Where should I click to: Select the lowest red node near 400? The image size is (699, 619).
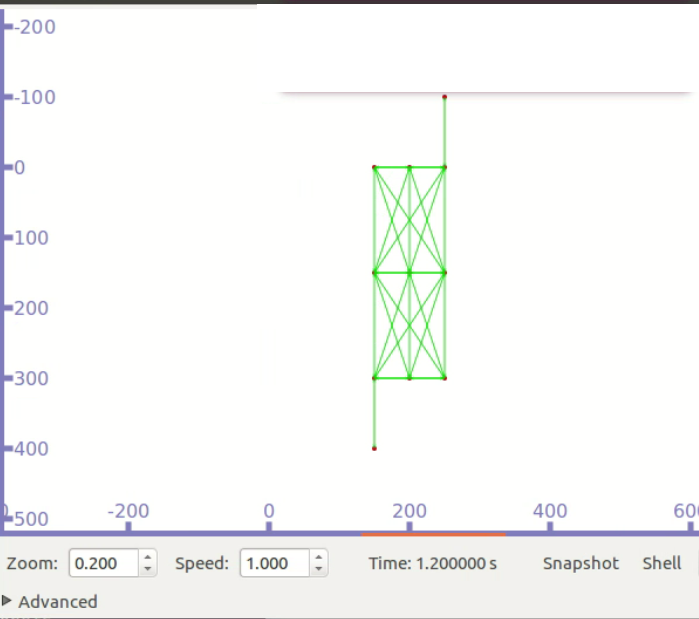coord(374,448)
